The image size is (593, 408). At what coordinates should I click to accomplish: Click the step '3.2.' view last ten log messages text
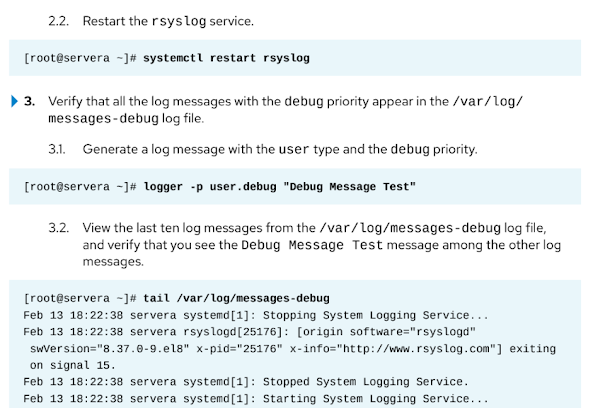(305, 245)
